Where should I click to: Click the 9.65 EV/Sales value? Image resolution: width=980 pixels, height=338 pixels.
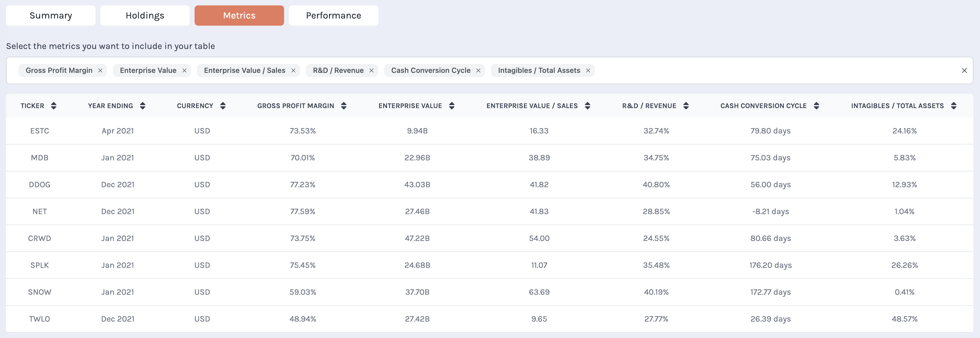(x=539, y=319)
